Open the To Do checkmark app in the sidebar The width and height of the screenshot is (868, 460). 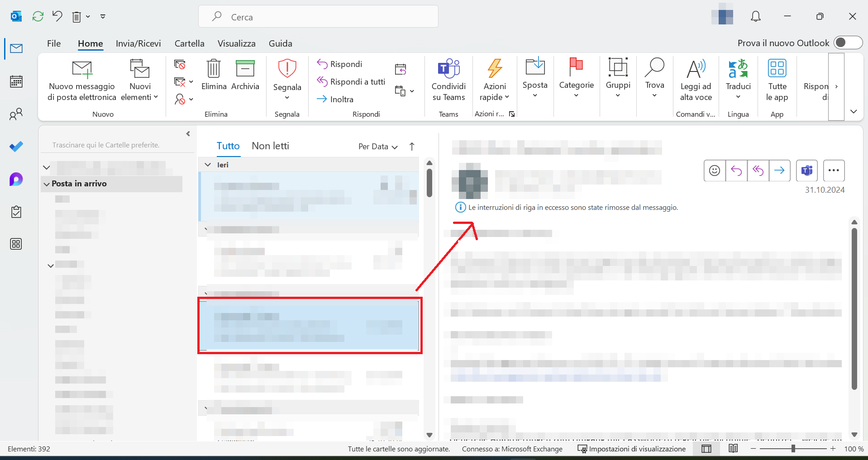point(16,147)
